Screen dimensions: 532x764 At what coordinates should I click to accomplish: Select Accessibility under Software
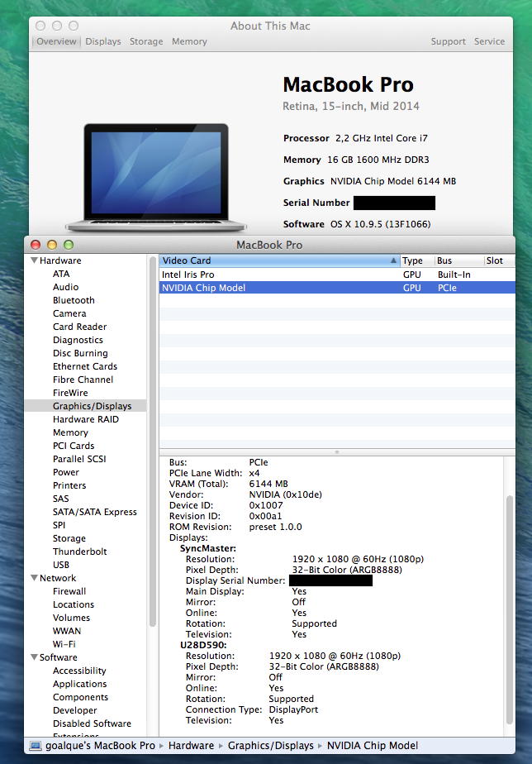pyautogui.click(x=79, y=671)
